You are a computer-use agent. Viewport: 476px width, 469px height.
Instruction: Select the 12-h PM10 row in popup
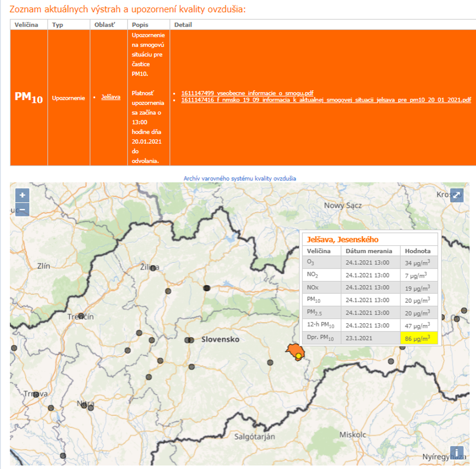click(x=320, y=325)
